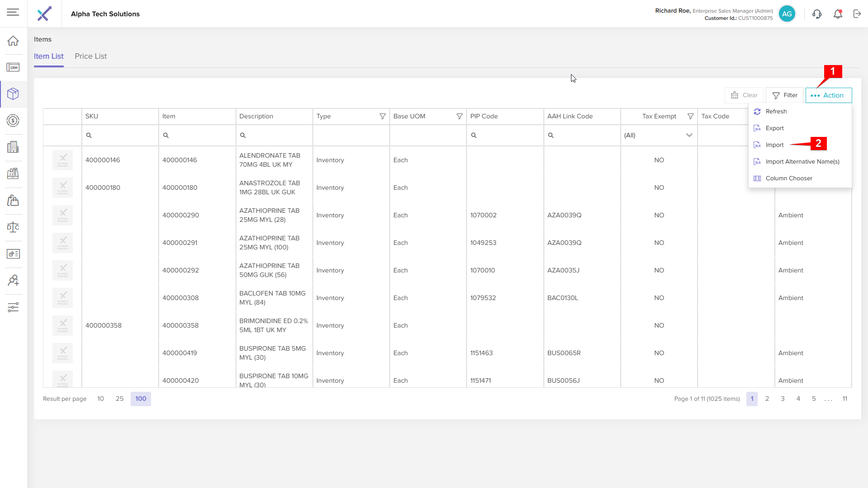Open Type column filter icon
Screen dimensions: 868x488
click(382, 117)
